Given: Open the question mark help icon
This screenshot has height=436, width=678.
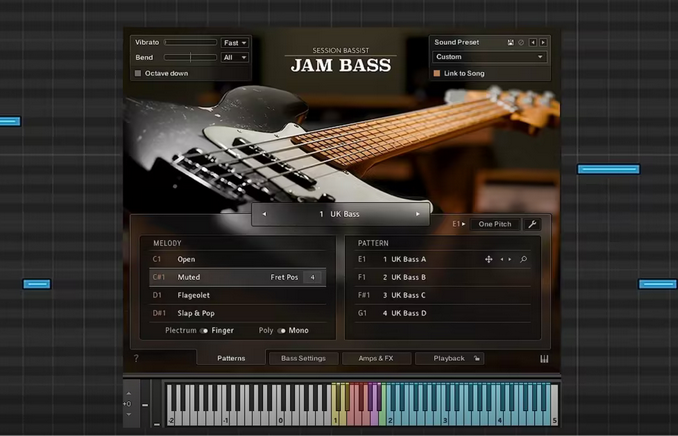Looking at the screenshot, I should click(136, 358).
